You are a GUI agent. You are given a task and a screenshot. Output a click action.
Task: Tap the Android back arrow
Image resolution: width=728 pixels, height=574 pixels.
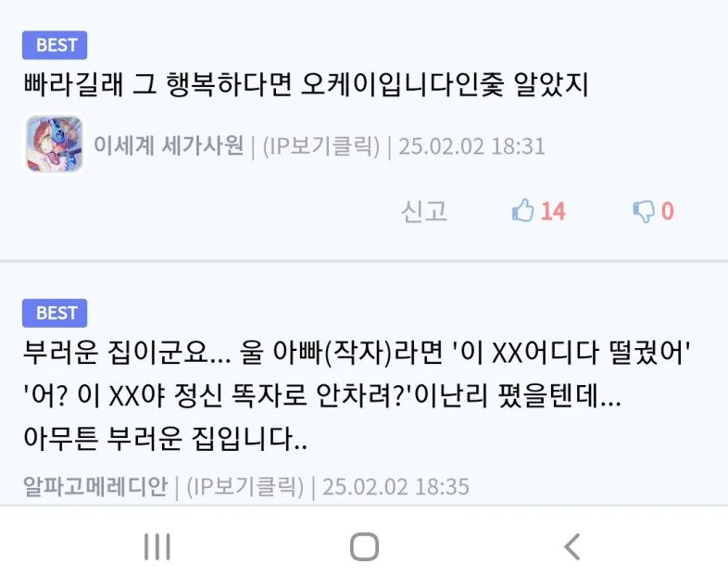(572, 546)
